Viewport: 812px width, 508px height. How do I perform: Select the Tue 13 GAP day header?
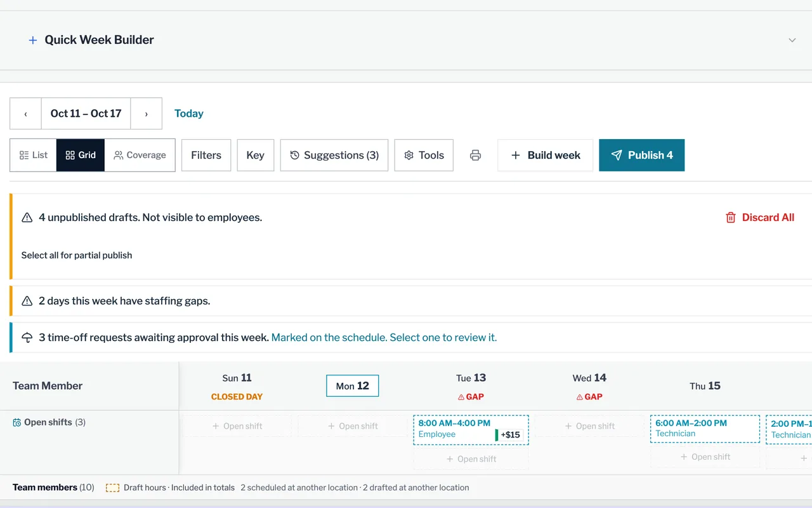pos(471,386)
